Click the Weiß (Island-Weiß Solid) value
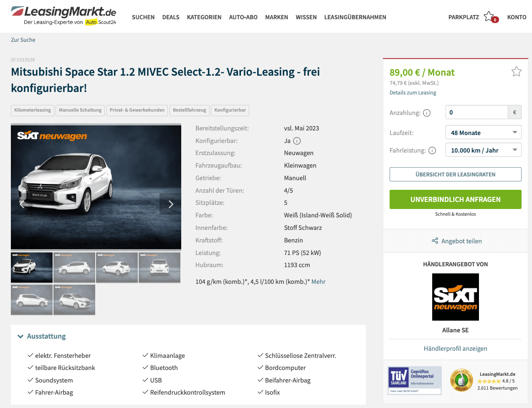 coord(318,215)
